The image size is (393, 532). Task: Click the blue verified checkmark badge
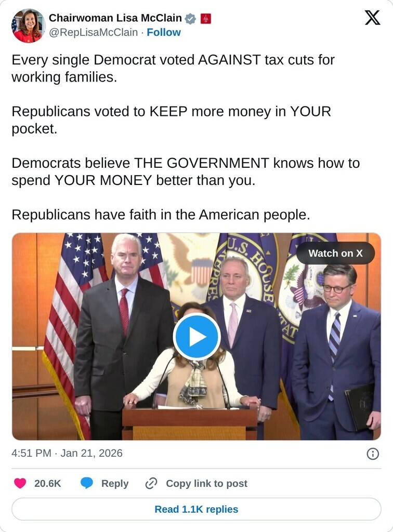pyautogui.click(x=190, y=19)
